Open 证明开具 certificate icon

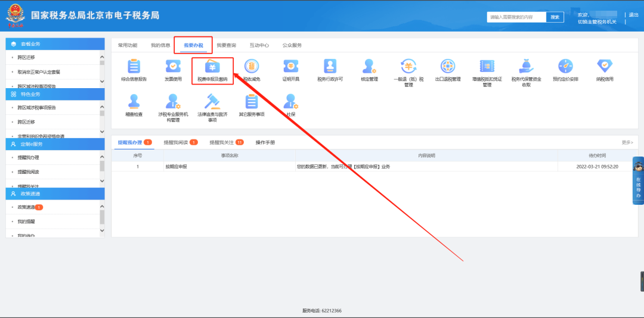290,66
